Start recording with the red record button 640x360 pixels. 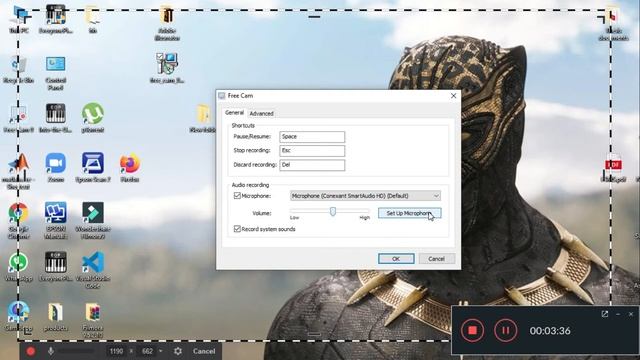31,351
